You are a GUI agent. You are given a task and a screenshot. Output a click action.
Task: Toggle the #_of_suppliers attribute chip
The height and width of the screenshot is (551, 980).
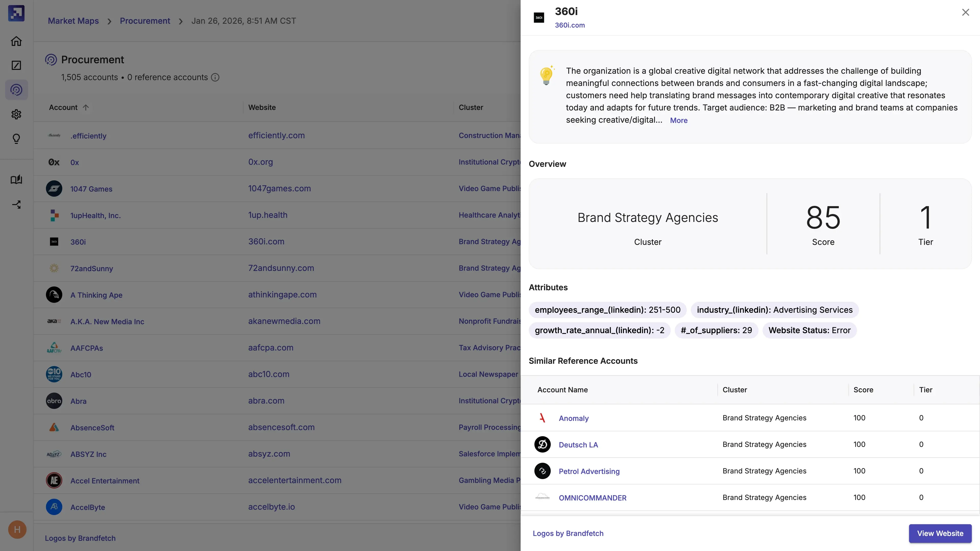pyautogui.click(x=716, y=330)
